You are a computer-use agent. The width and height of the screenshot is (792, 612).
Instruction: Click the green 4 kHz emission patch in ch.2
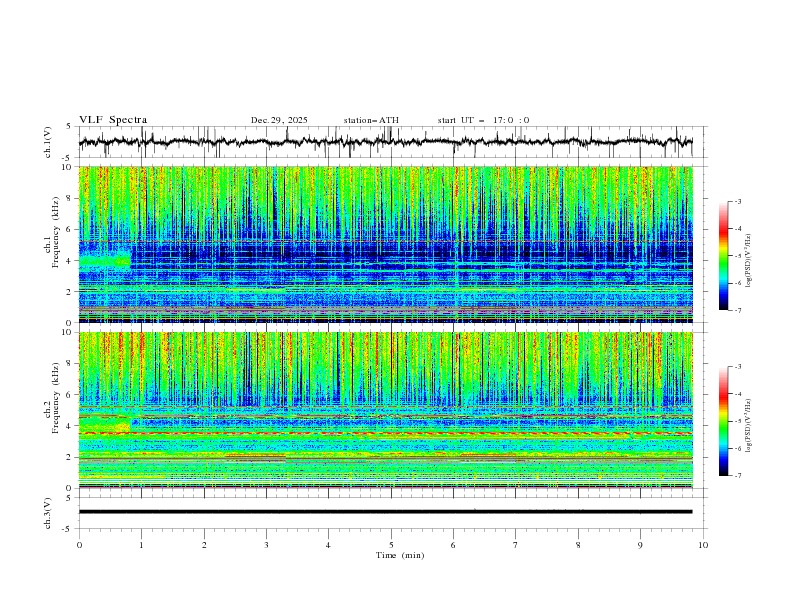point(105,427)
